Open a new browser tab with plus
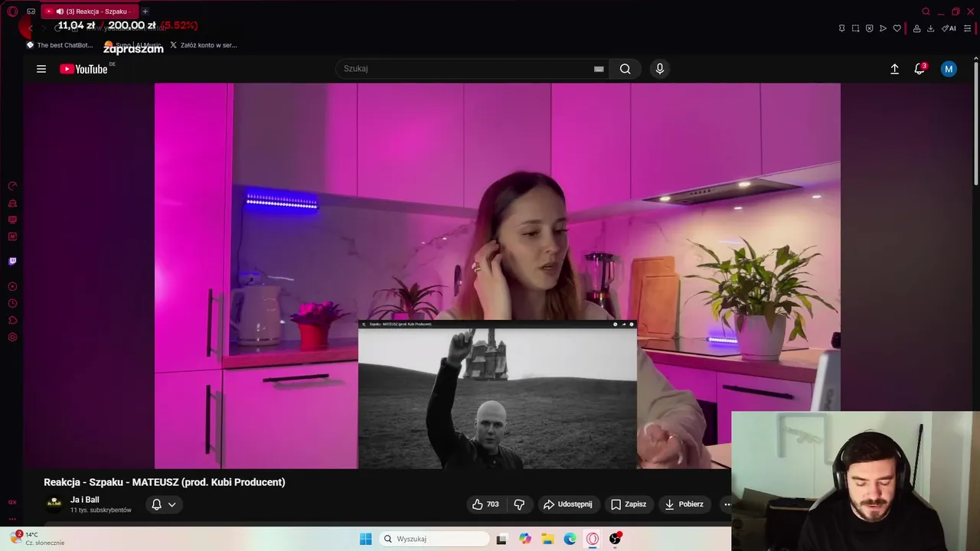980x551 pixels. 145,11
